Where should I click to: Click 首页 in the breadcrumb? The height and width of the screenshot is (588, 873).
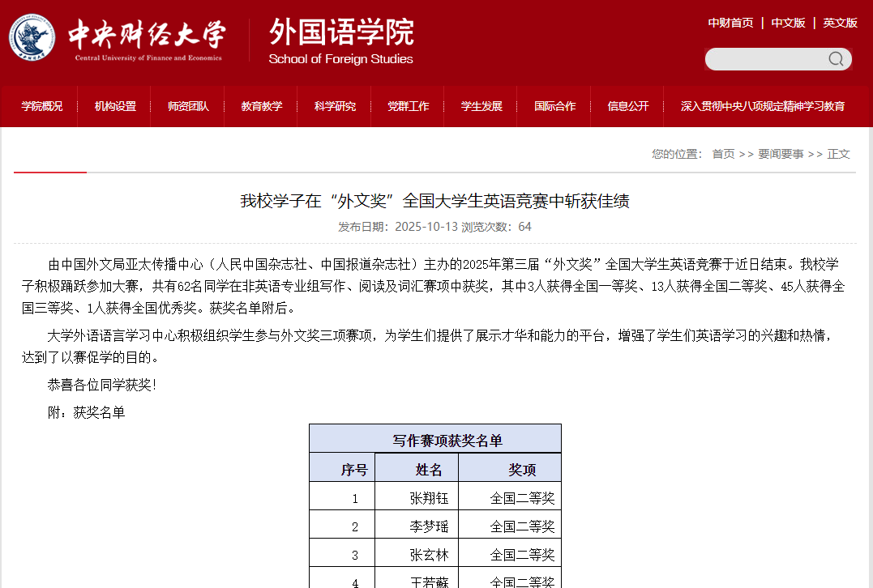coord(723,154)
